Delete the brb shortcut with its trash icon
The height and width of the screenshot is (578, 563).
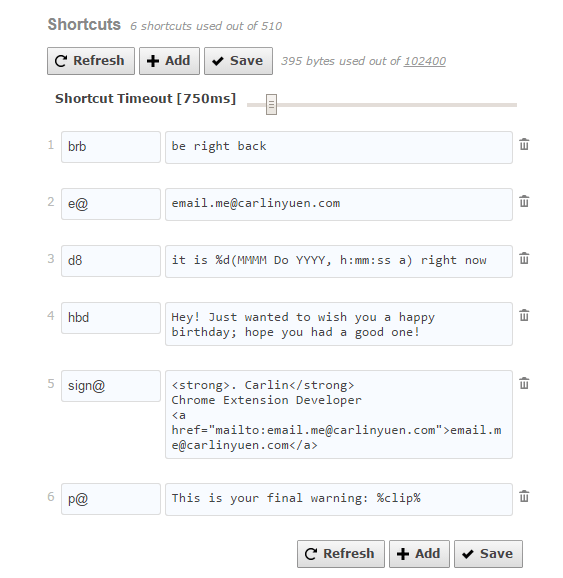[524, 144]
